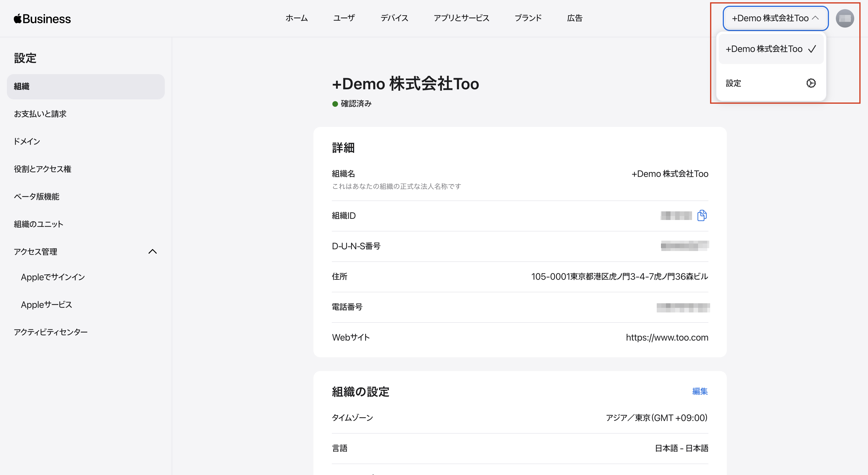Open 組織のユニット settings
868x475 pixels.
pos(86,224)
